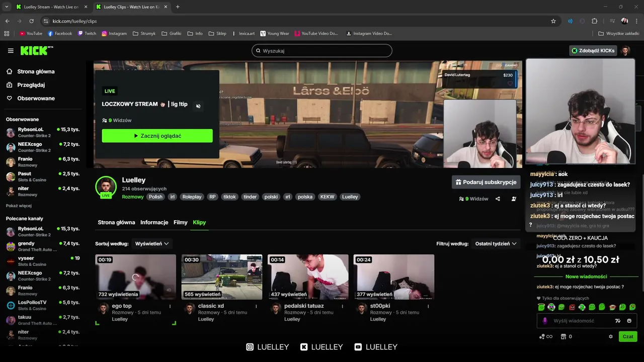The height and width of the screenshot is (362, 644).
Task: Click the Przeglądaj browse icon
Action: pyautogui.click(x=10, y=85)
